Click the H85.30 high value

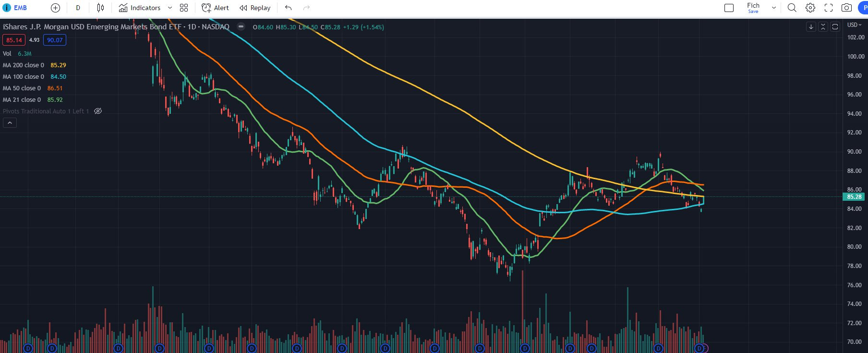(x=286, y=27)
